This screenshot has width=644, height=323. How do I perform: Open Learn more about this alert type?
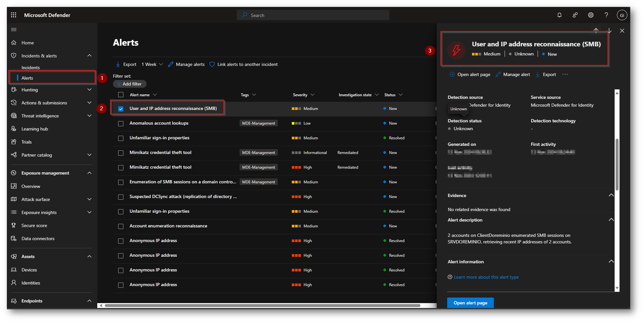pos(486,277)
